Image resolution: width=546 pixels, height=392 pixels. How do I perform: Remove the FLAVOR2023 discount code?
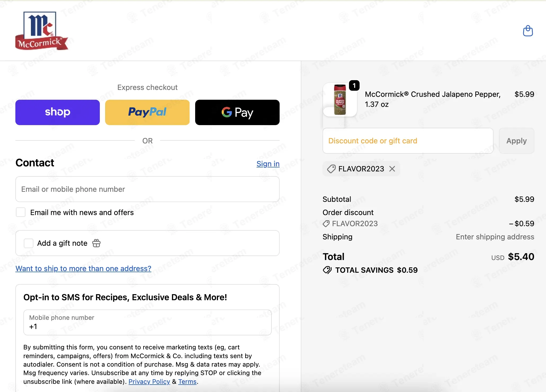click(x=392, y=169)
